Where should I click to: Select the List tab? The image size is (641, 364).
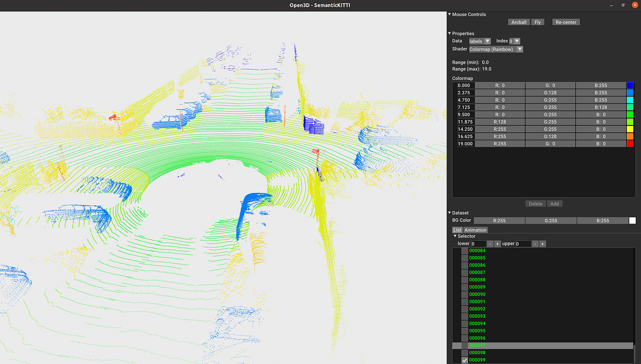pos(457,230)
